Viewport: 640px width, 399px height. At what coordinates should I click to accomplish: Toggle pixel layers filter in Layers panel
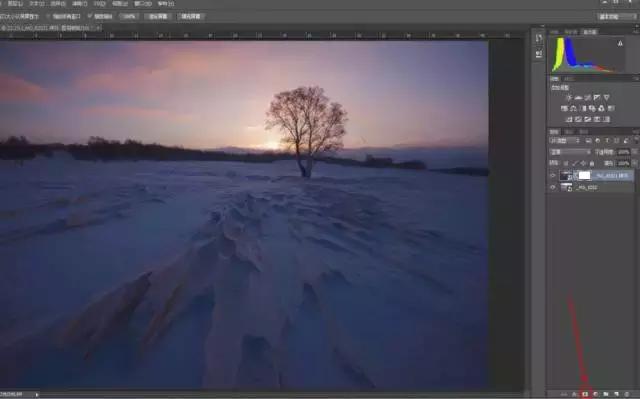point(589,141)
